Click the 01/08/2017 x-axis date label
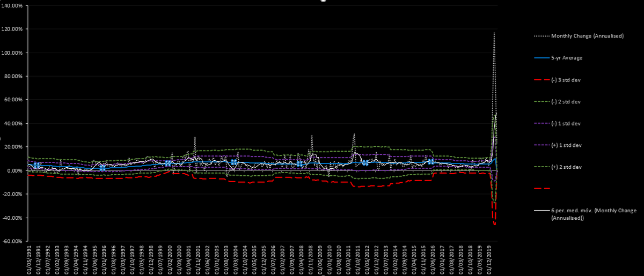Image resolution: width=644 pixels, height=276 pixels. tap(452, 259)
